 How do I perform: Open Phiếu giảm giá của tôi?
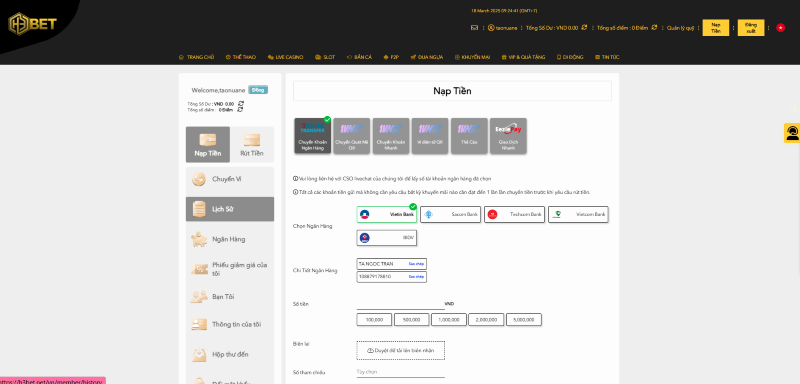pos(230,269)
